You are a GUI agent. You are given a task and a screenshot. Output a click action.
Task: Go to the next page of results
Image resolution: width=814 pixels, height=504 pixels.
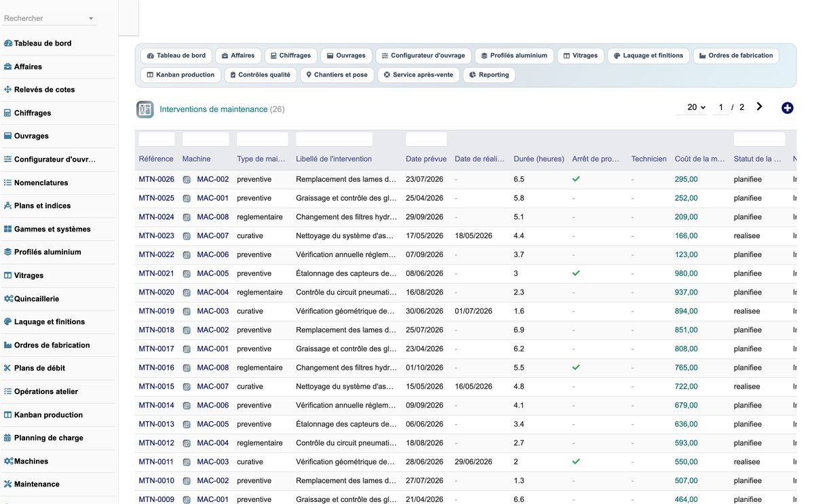(x=759, y=107)
